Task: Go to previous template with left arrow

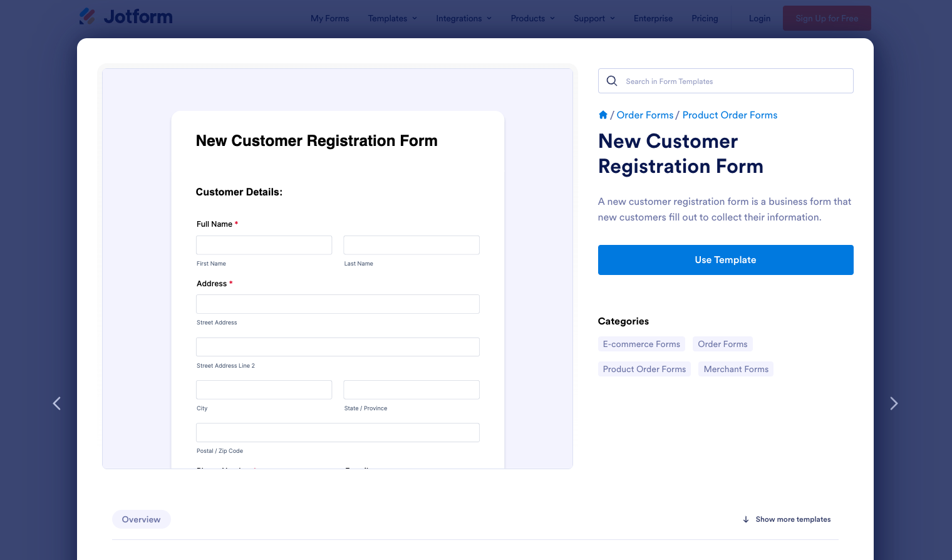Action: coord(57,403)
